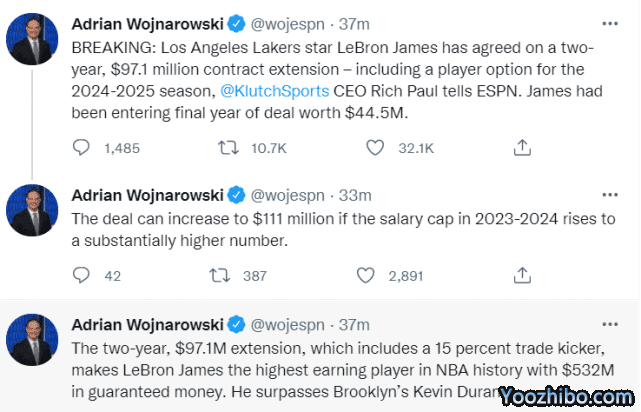The image size is (641, 412).
Task: Share the BREAKING LeBron extension tweet
Action: coord(521,148)
